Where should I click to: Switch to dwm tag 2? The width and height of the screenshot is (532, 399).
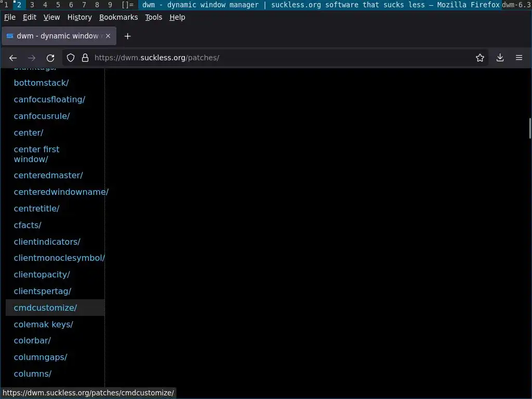tap(19, 5)
